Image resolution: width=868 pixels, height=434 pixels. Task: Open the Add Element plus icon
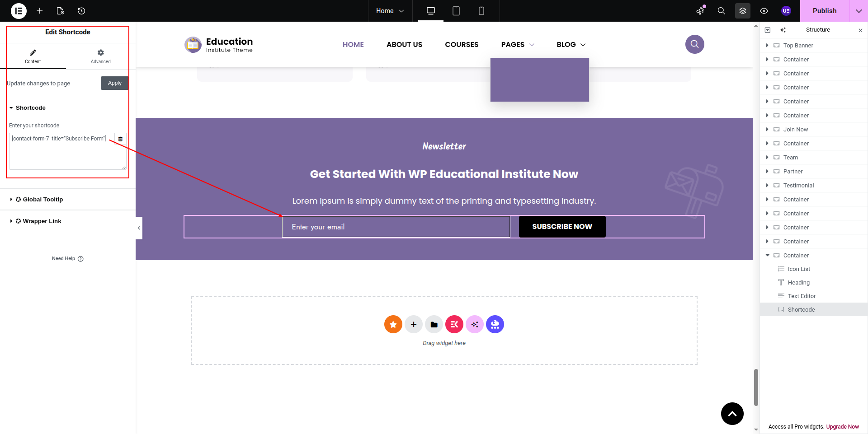point(40,11)
